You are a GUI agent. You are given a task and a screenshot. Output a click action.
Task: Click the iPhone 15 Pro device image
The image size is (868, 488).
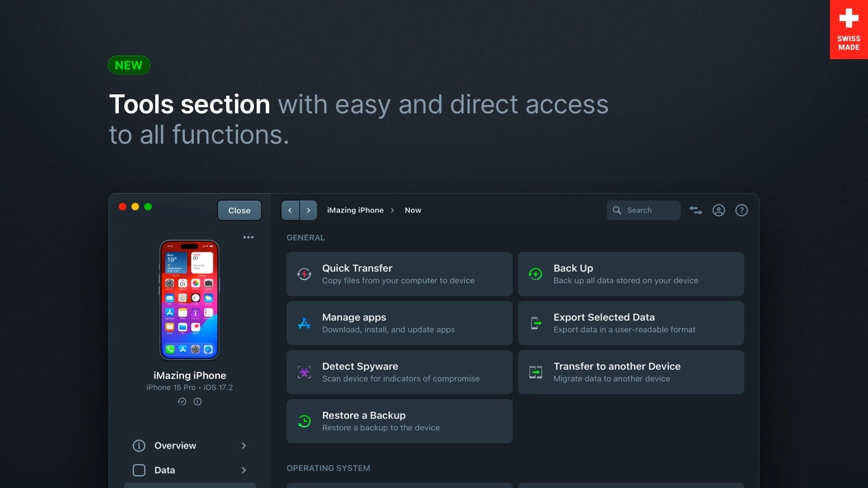coord(189,300)
